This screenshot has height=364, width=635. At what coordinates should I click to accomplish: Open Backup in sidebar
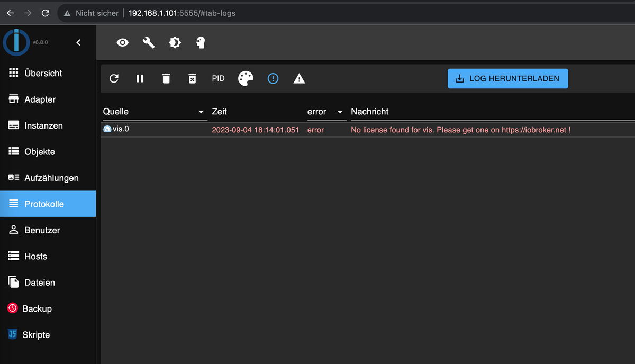(48, 308)
